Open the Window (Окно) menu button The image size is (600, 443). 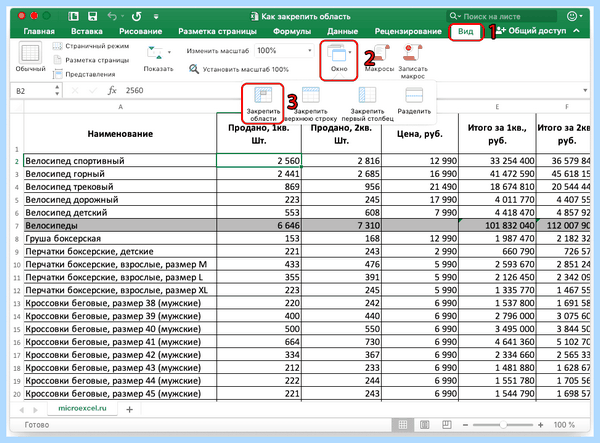pos(339,60)
